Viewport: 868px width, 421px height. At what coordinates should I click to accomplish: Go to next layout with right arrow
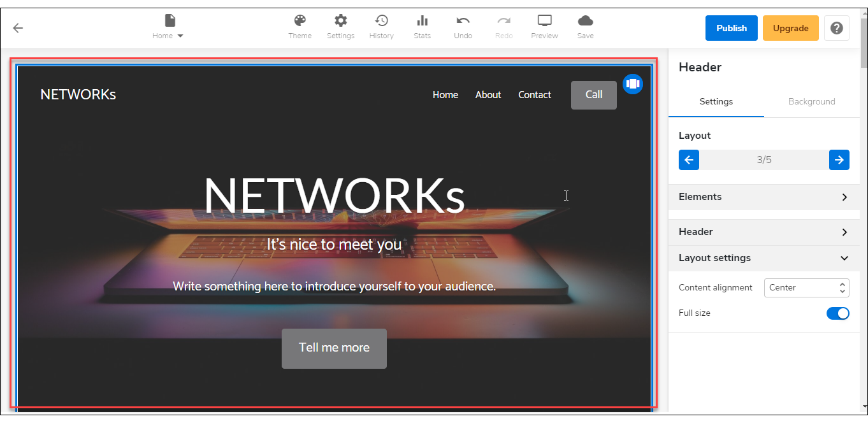click(x=839, y=160)
